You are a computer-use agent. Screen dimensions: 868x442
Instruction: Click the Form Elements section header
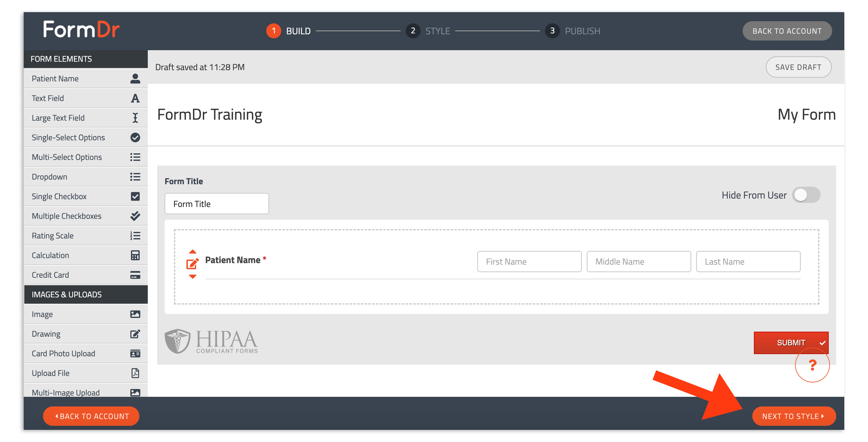pos(86,59)
